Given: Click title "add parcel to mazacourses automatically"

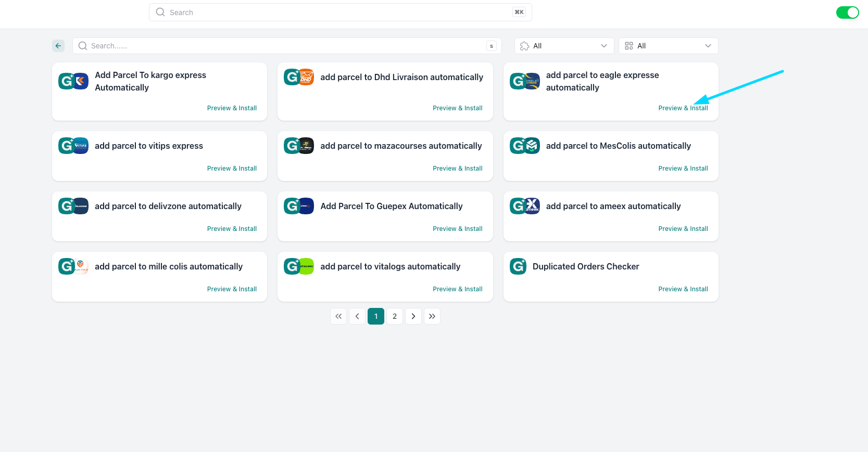Looking at the screenshot, I should 401,146.
